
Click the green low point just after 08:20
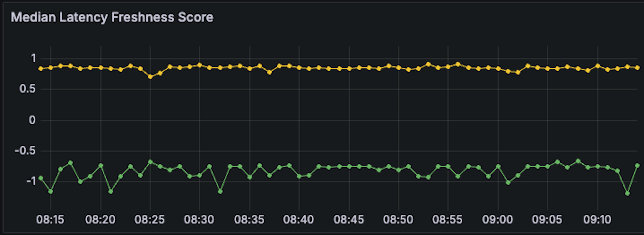point(111,191)
